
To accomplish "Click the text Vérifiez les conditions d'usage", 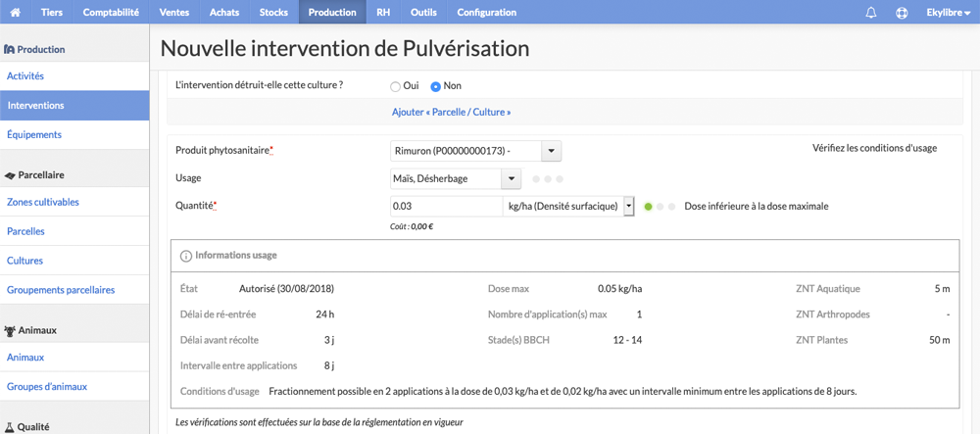I will coord(874,148).
